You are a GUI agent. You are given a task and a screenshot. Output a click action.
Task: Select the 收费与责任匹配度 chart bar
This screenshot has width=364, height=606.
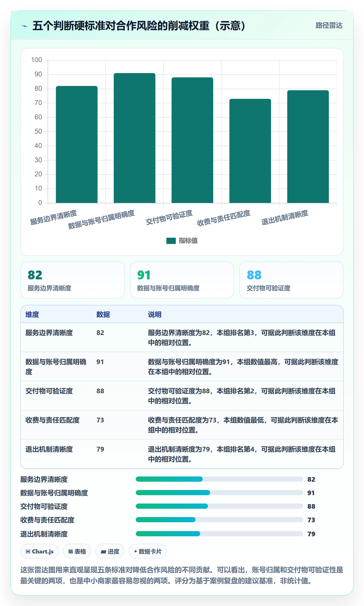(x=250, y=151)
